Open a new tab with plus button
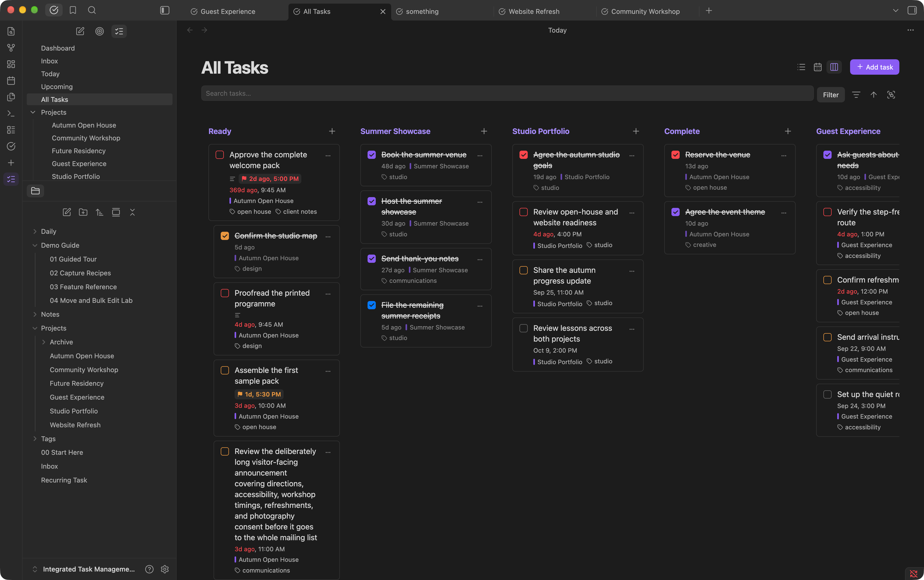The width and height of the screenshot is (924, 580). point(709,11)
